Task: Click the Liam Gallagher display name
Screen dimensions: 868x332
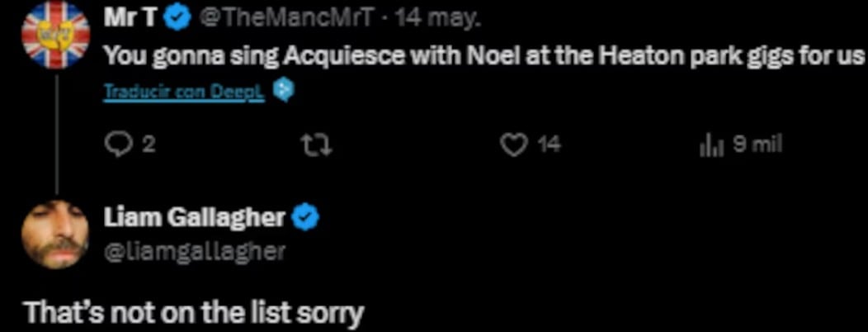Action: 195,218
